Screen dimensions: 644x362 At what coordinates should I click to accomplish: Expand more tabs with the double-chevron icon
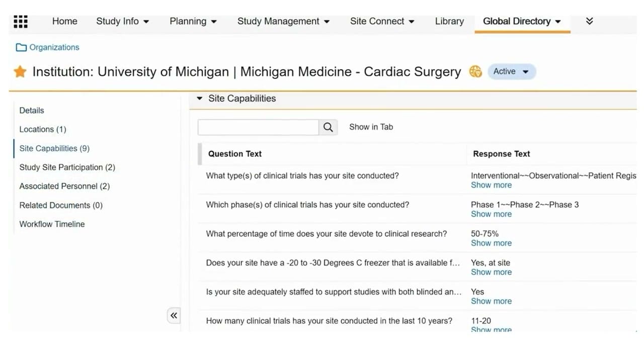pos(590,21)
